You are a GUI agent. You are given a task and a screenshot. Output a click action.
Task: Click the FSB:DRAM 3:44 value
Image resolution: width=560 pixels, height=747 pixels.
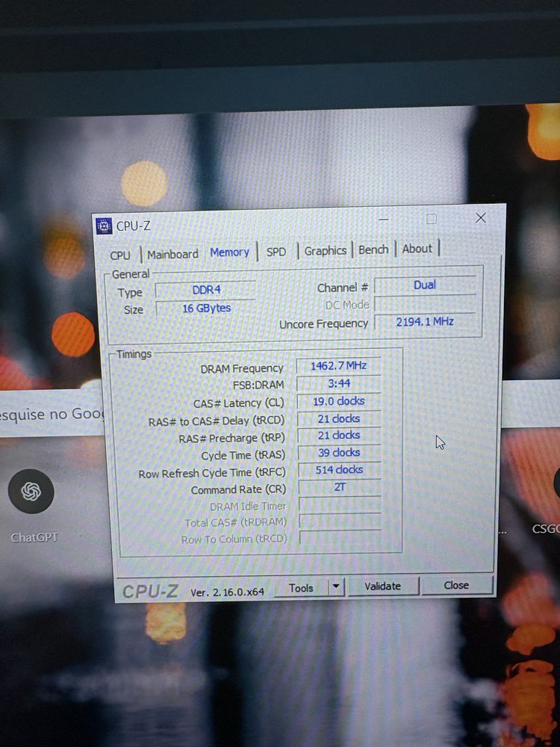(x=338, y=383)
